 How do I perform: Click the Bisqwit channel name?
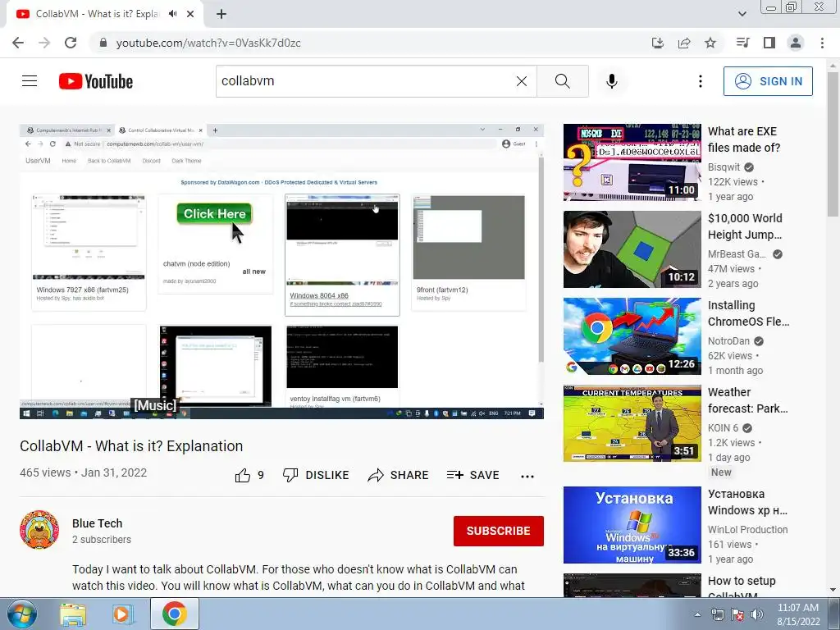(x=724, y=167)
